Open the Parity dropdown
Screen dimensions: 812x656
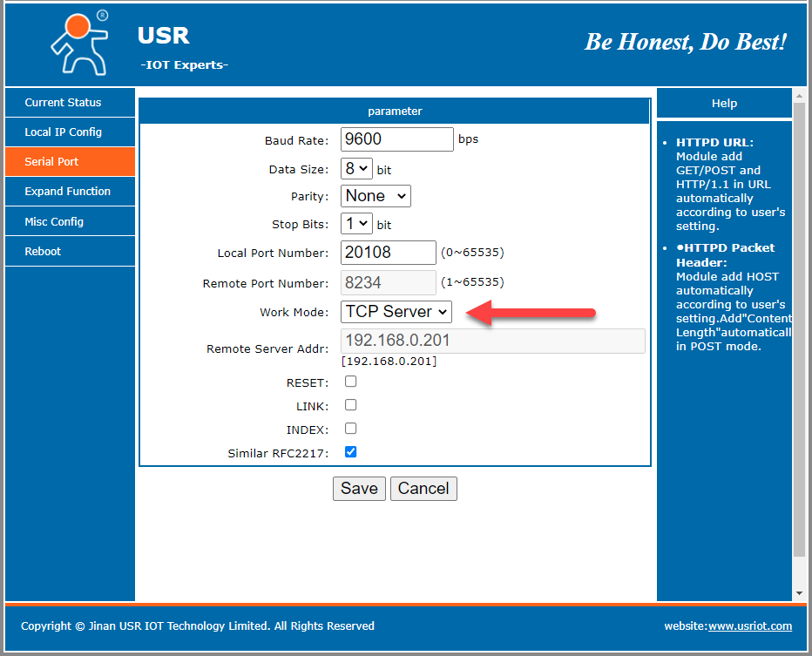coord(376,196)
